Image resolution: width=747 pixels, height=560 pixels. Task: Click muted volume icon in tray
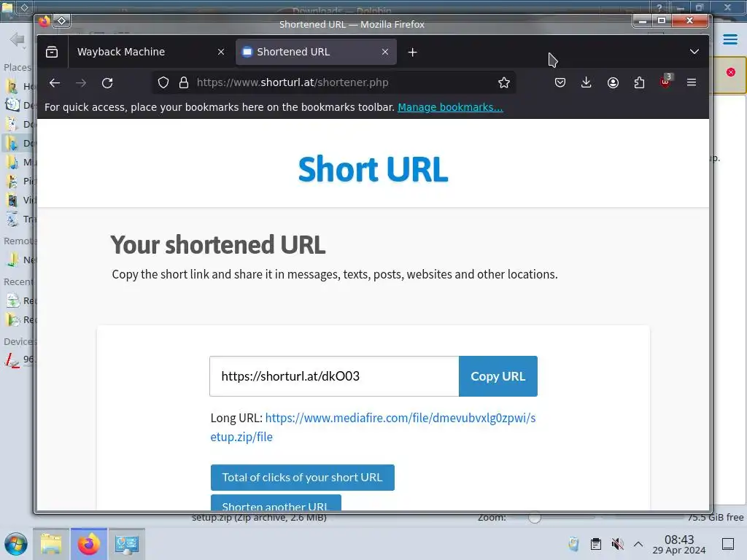click(x=617, y=544)
